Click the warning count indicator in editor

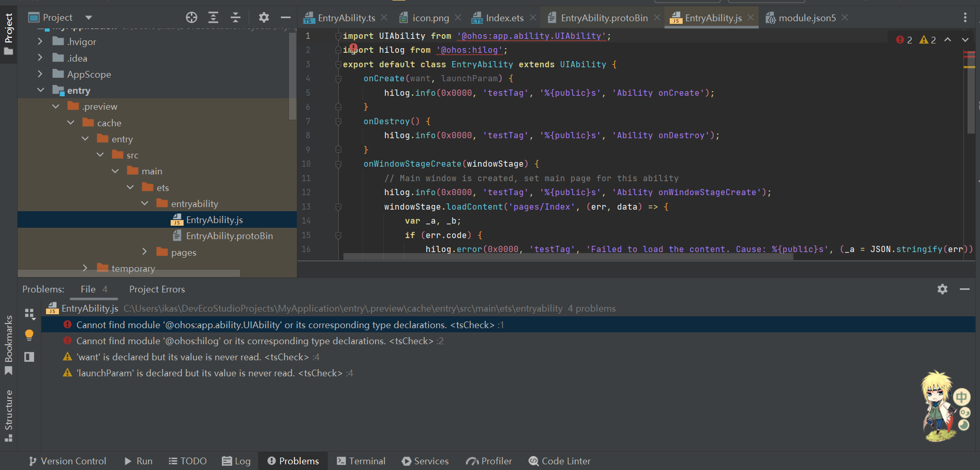(928, 40)
